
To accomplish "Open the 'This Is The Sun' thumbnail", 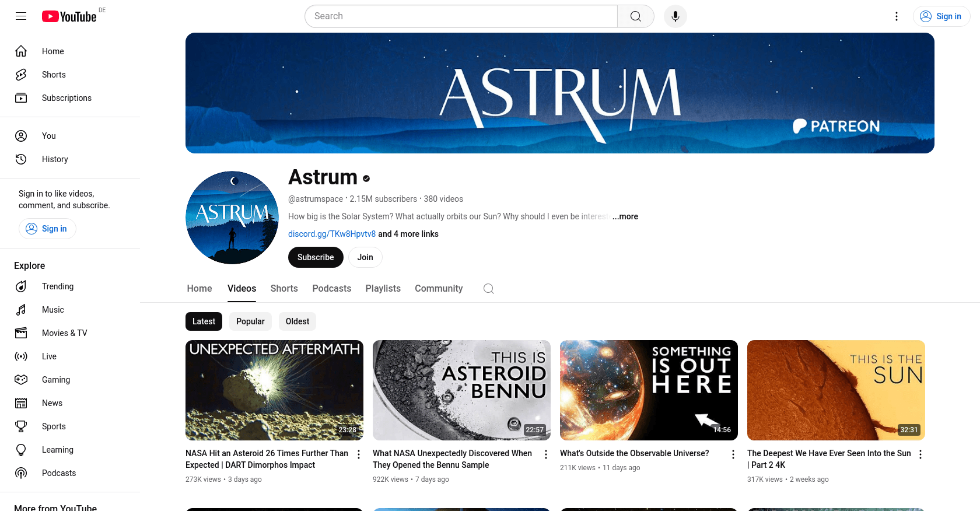I will coord(836,390).
